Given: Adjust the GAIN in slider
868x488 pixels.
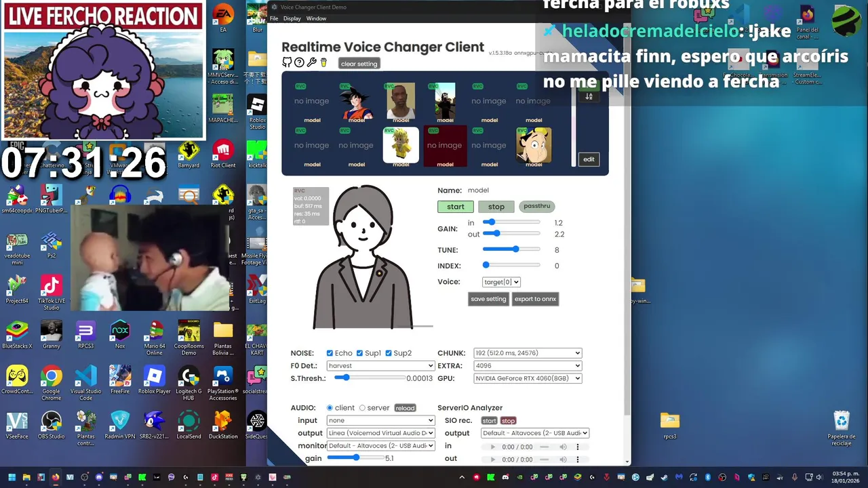Looking at the screenshot, I should [511, 222].
